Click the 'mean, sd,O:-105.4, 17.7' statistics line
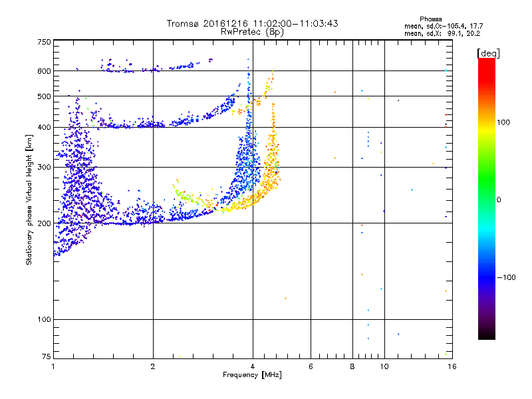 click(444, 26)
